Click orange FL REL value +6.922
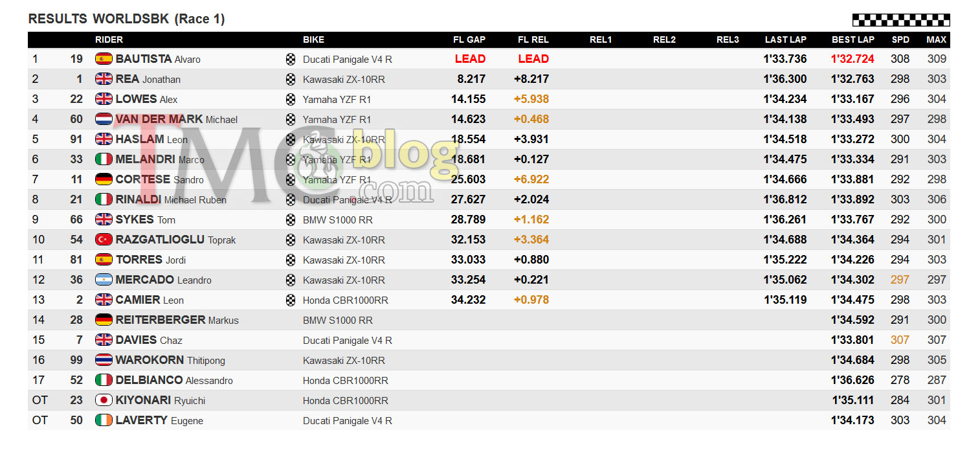This screenshot has height=452, width=980. point(531,179)
